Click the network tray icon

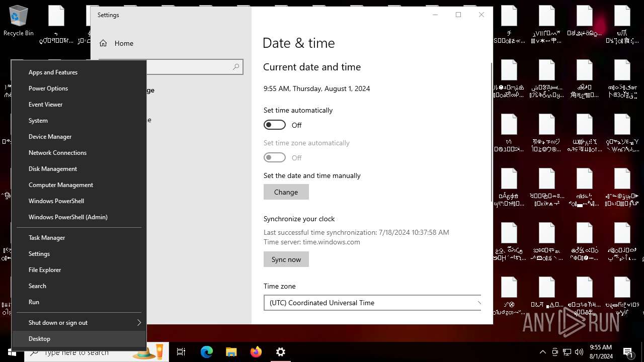pyautogui.click(x=567, y=352)
